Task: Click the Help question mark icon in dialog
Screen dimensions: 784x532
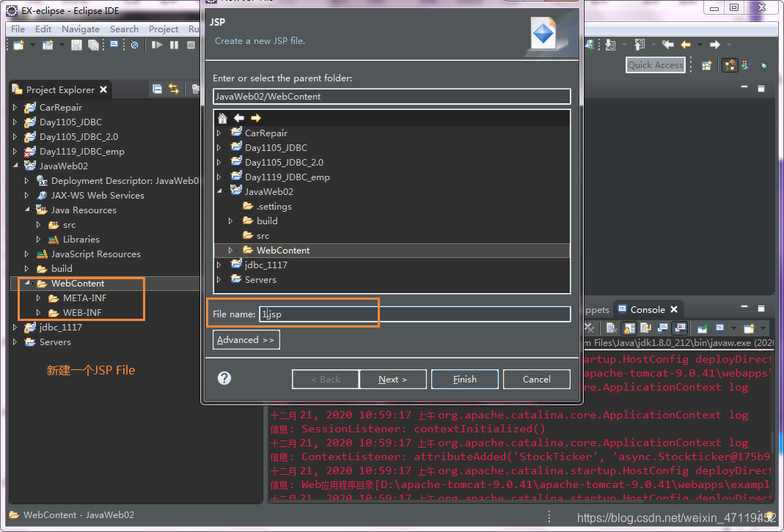Action: (x=224, y=378)
